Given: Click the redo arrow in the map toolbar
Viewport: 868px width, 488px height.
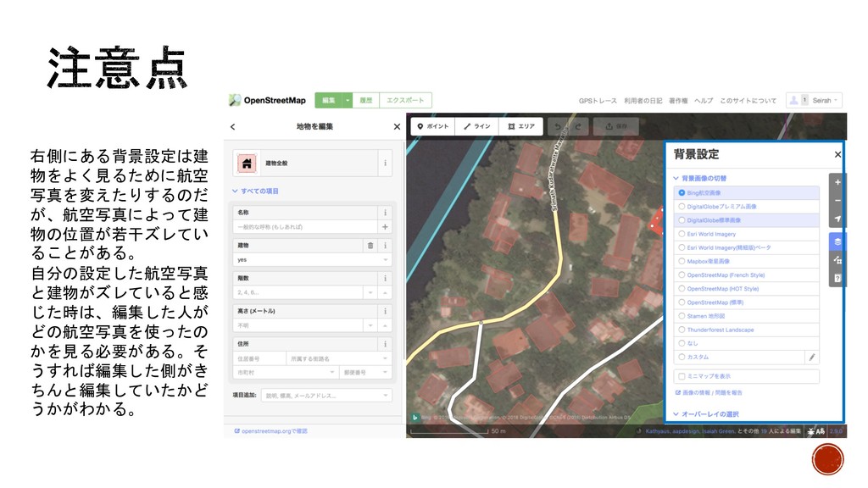Looking at the screenshot, I should tap(578, 126).
